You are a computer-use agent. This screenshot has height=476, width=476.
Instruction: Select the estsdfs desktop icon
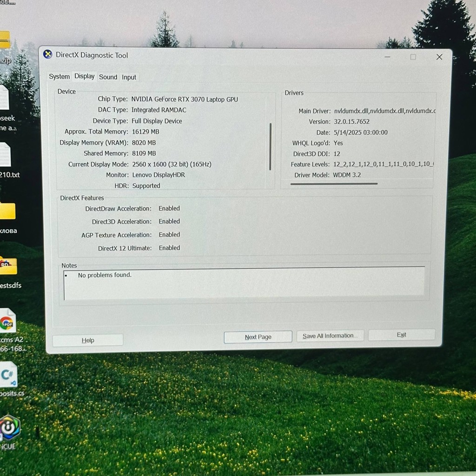point(9,271)
